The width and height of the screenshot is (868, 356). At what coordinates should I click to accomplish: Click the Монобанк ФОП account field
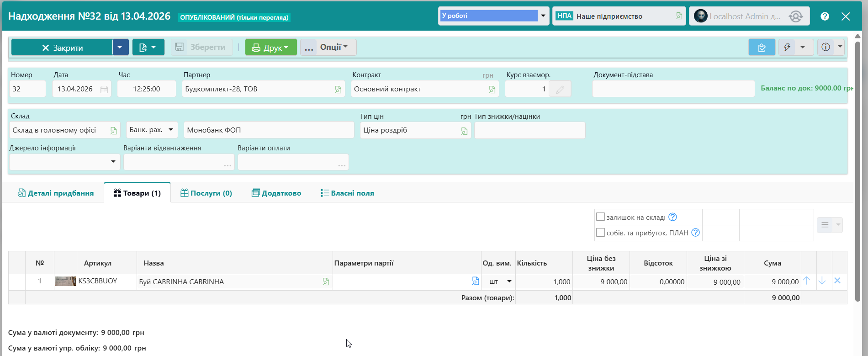[x=269, y=130]
